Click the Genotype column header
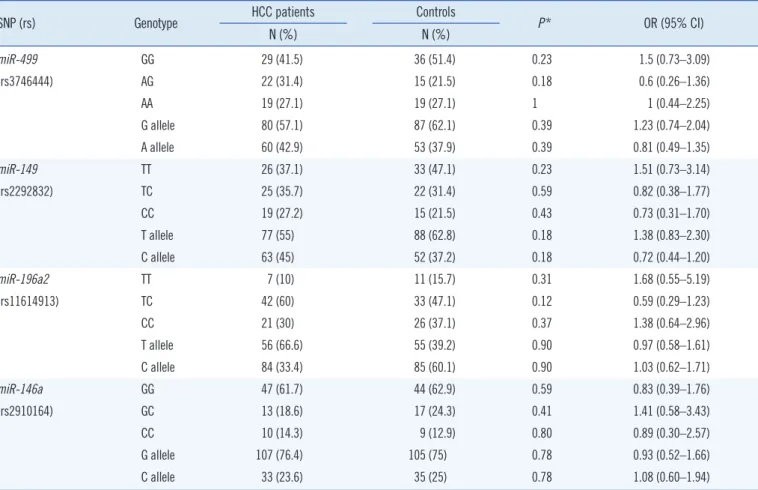Screen dimensions: 758x490 (156, 23)
